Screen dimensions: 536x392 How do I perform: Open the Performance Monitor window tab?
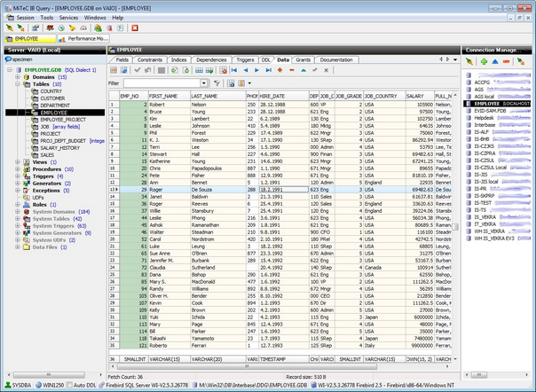point(87,39)
